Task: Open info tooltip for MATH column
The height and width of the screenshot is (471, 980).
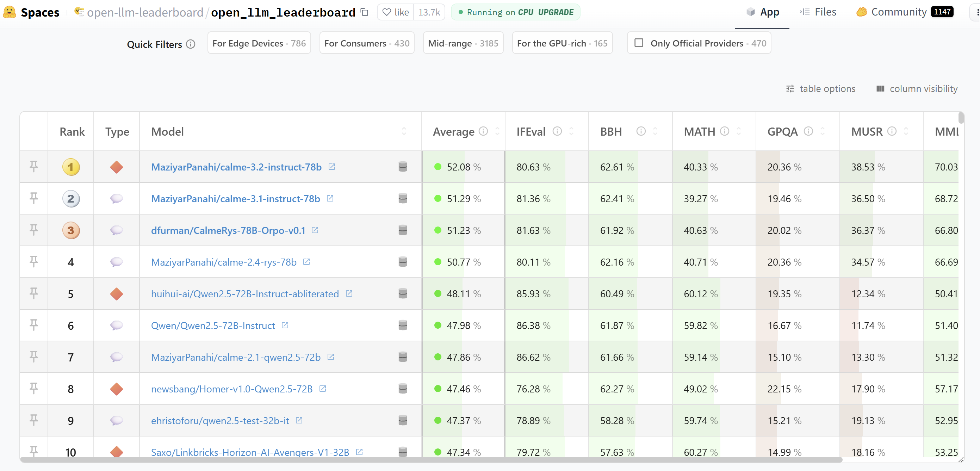Action: coord(724,131)
